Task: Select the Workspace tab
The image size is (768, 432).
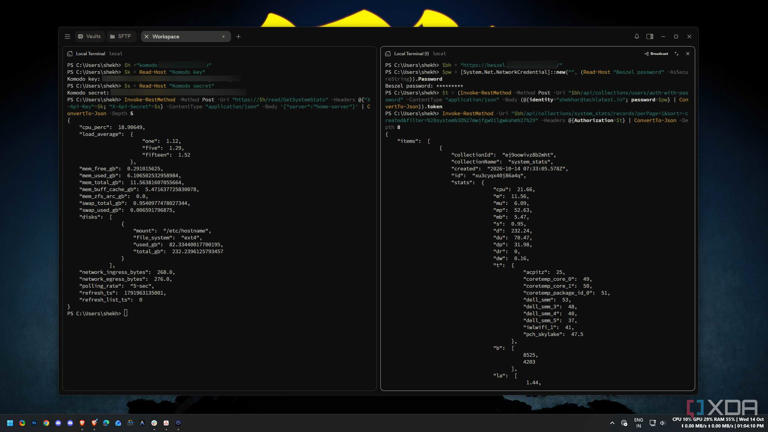Action: (x=186, y=36)
